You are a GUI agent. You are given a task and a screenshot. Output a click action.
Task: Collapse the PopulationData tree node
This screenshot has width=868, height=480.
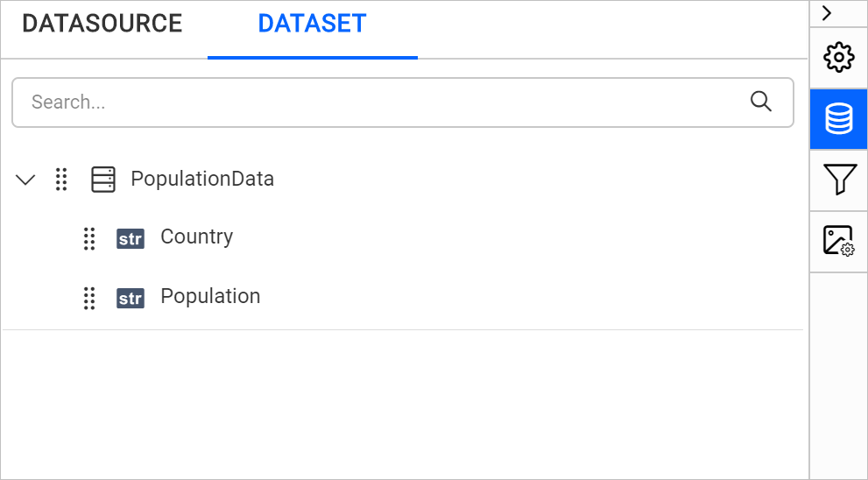tap(26, 180)
